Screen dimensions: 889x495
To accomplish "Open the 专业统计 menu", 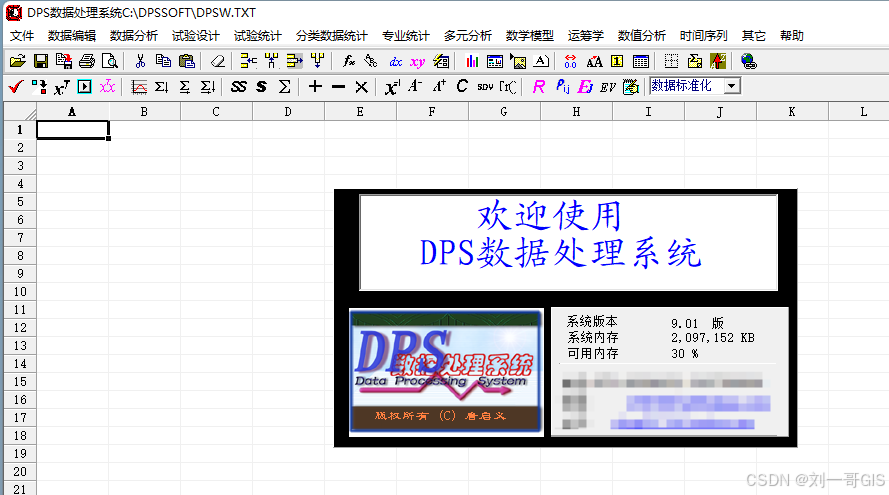I will pyautogui.click(x=405, y=36).
